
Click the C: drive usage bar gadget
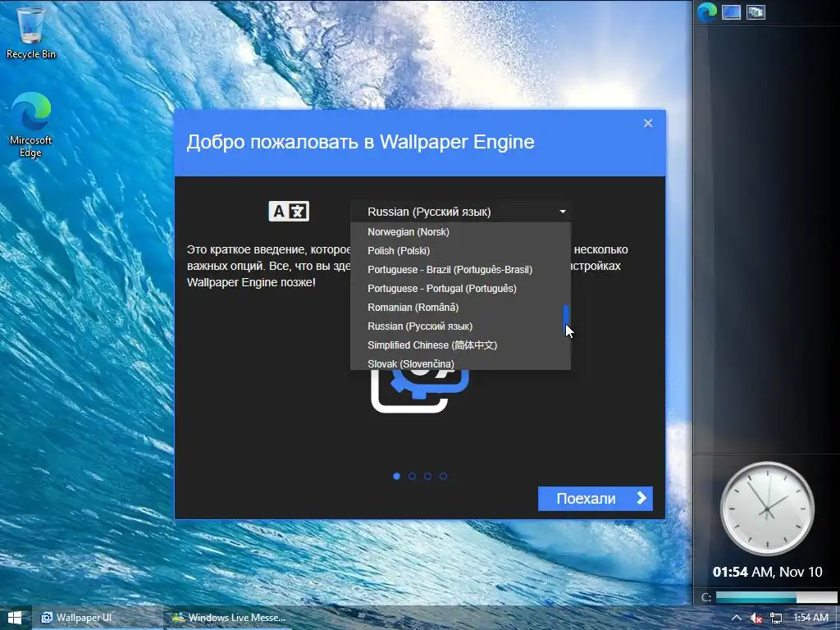pyautogui.click(x=776, y=597)
